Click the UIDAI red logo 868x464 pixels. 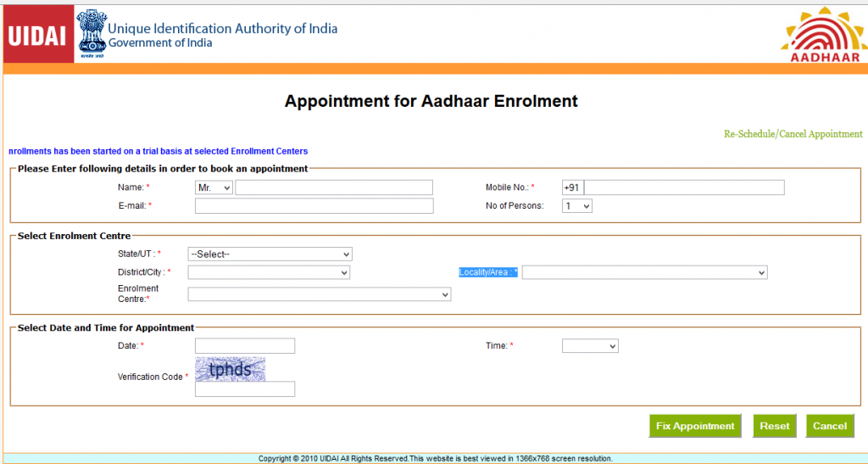pos(39,34)
